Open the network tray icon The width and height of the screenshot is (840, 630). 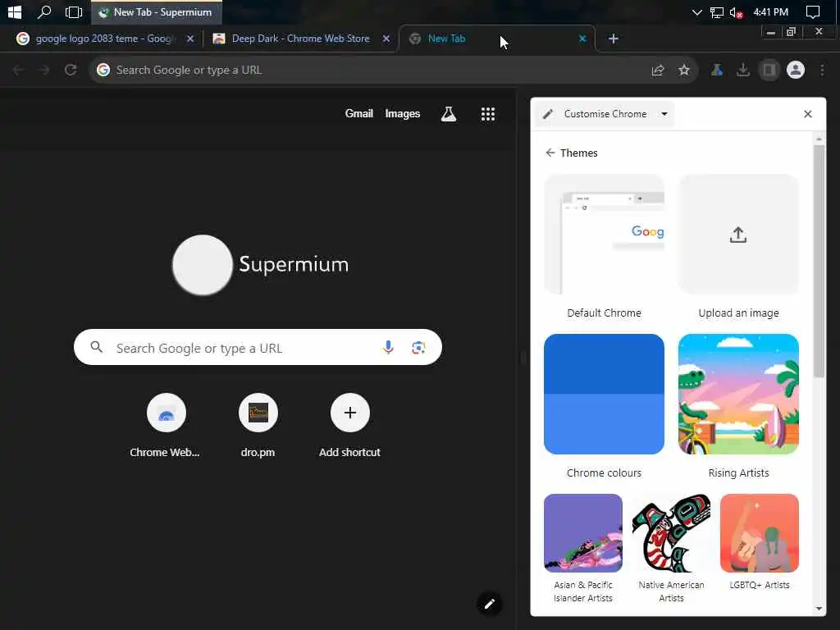coord(717,11)
